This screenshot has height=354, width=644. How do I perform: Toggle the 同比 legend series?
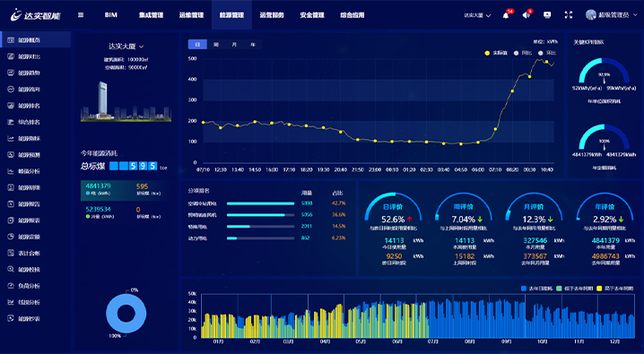(523, 53)
